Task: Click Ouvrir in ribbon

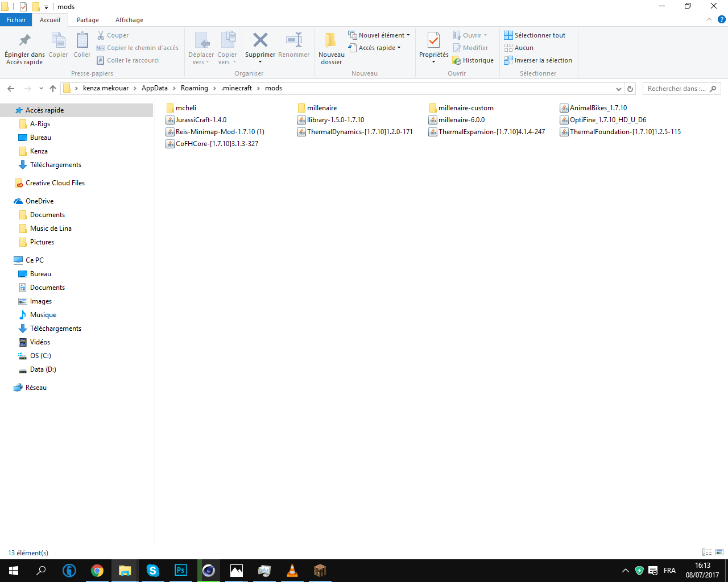Action: (x=470, y=35)
